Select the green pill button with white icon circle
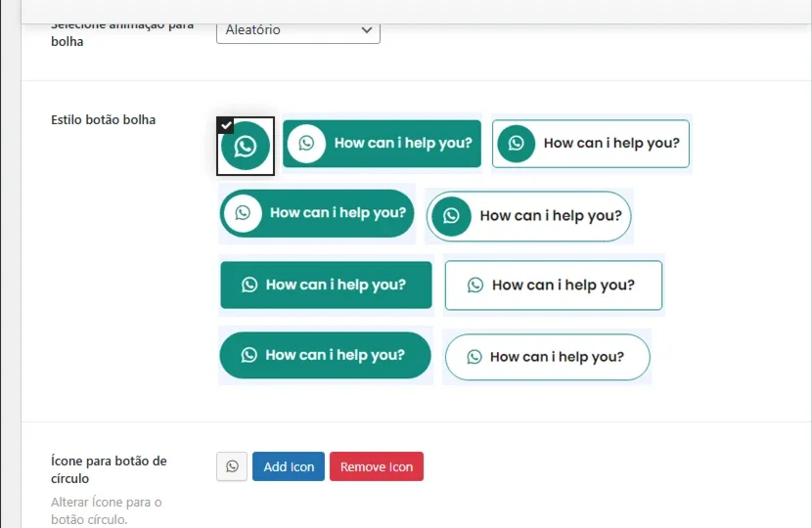812x528 pixels. click(317, 213)
